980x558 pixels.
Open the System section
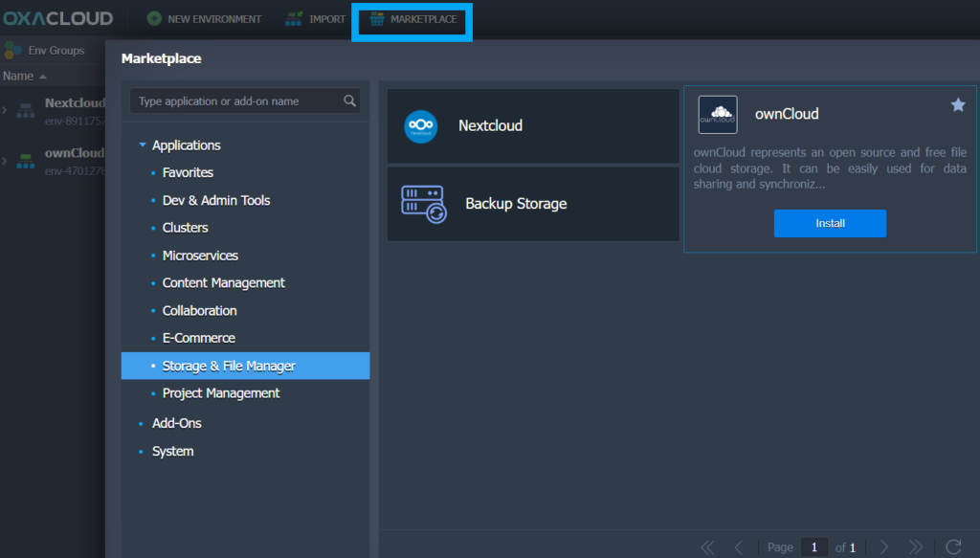[173, 451]
